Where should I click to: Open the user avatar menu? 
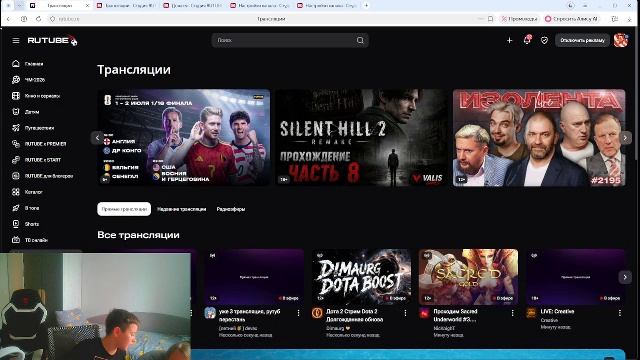click(621, 40)
